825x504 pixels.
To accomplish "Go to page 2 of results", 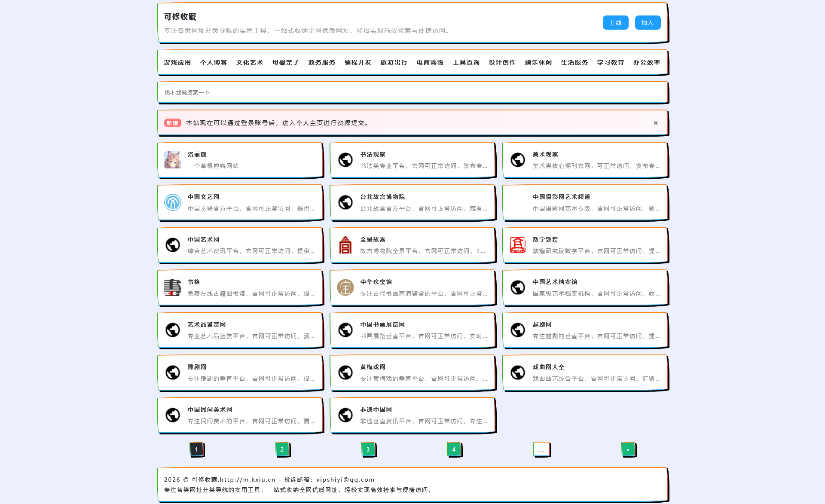I will [x=282, y=449].
